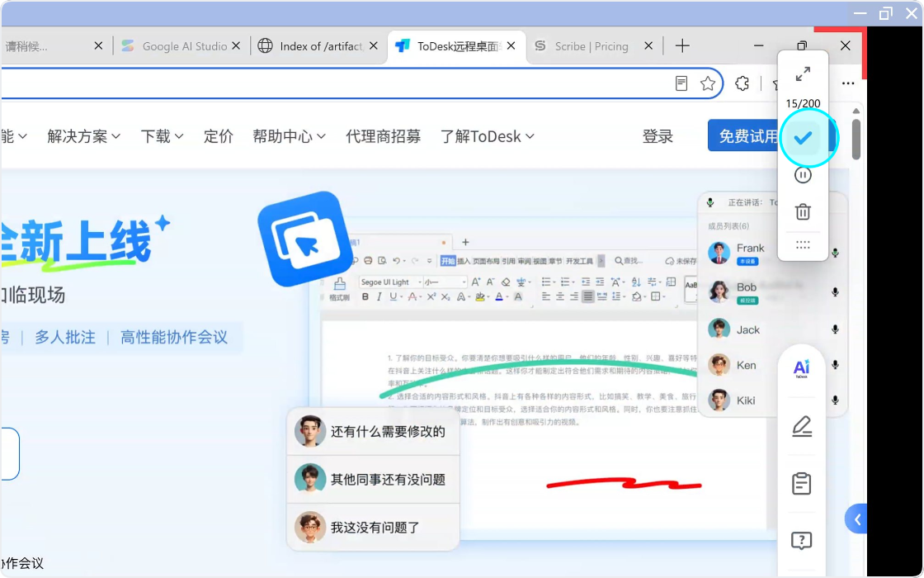This screenshot has width=924, height=578.
Task: Click the 高性能协作会议 feature label
Action: (174, 338)
